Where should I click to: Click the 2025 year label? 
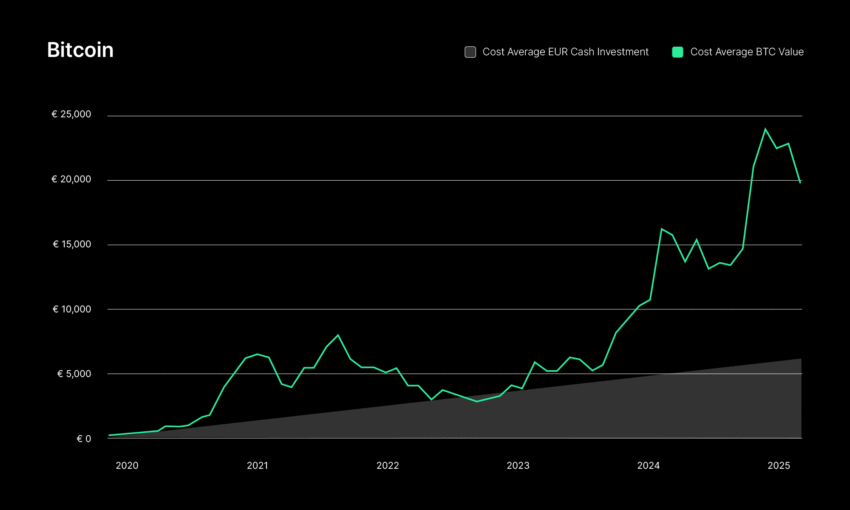tap(779, 466)
